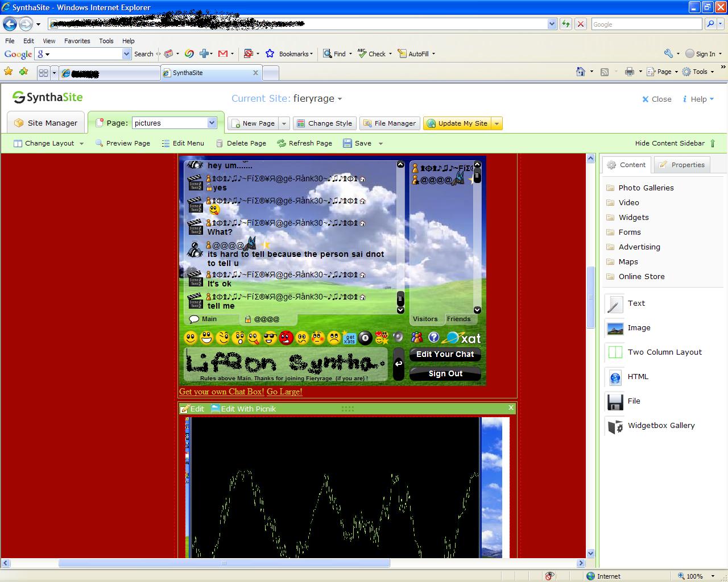Select the Content sidebar tab
The image size is (728, 582).
tap(627, 165)
